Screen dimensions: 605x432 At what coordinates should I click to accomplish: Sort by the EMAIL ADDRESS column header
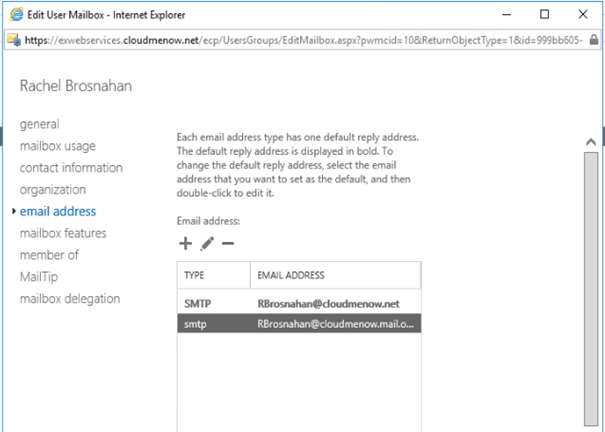[335, 274]
